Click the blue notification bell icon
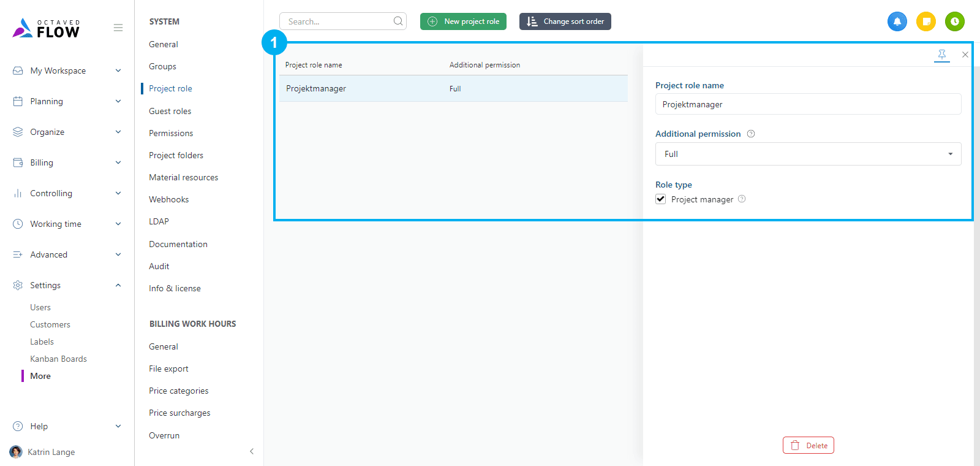Screen dimensions: 980x466 (x=897, y=21)
